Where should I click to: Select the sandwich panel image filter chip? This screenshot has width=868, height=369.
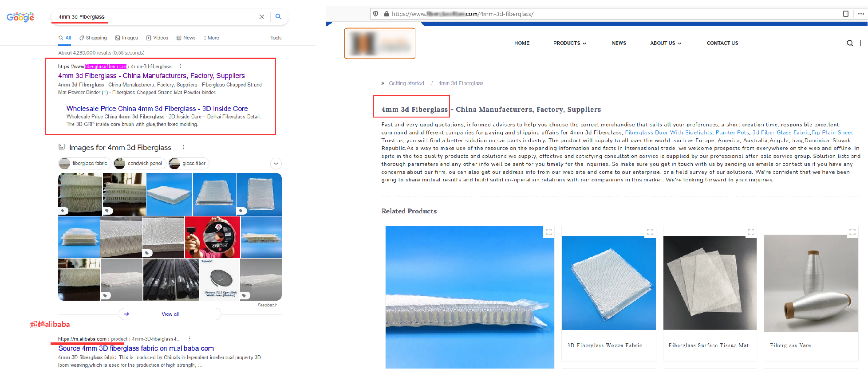(x=140, y=164)
